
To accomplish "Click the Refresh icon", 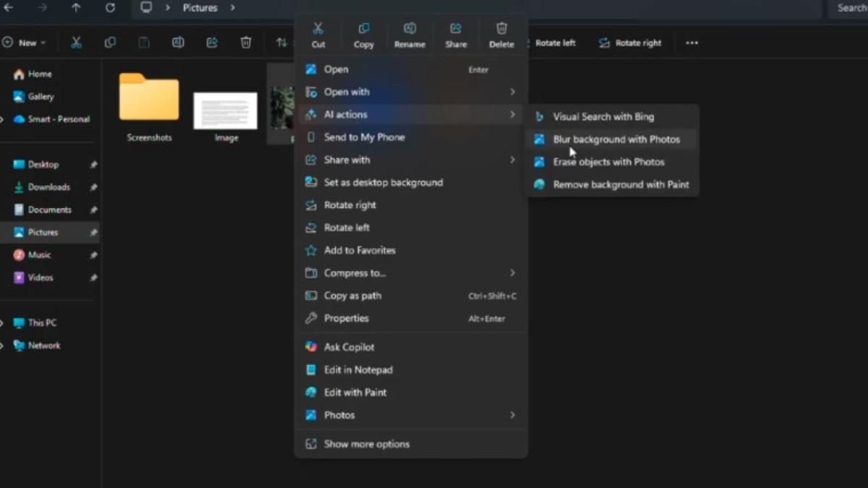I will (x=110, y=8).
